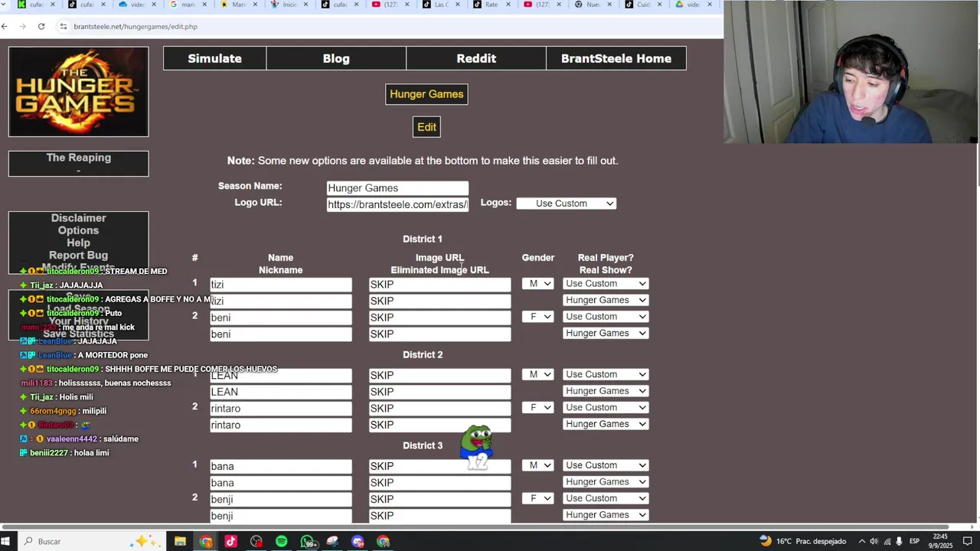
Task: Click the bana name input field
Action: (x=281, y=466)
